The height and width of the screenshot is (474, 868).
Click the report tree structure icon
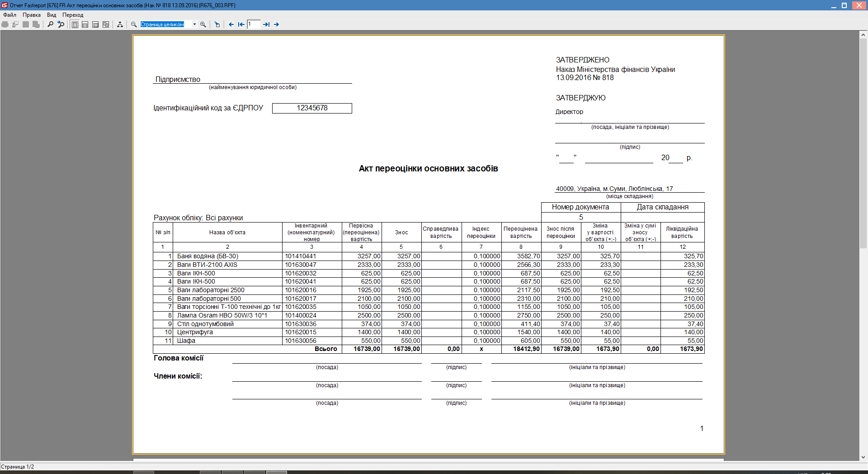click(x=120, y=24)
